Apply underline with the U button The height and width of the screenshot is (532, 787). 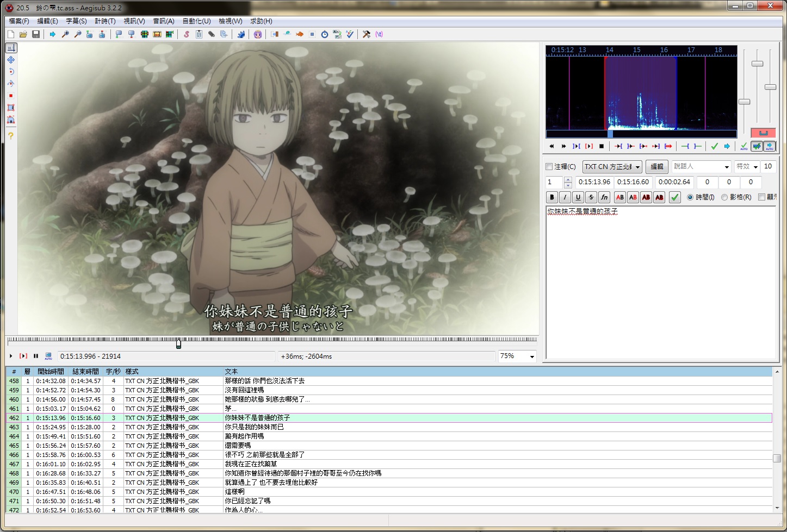pos(578,197)
